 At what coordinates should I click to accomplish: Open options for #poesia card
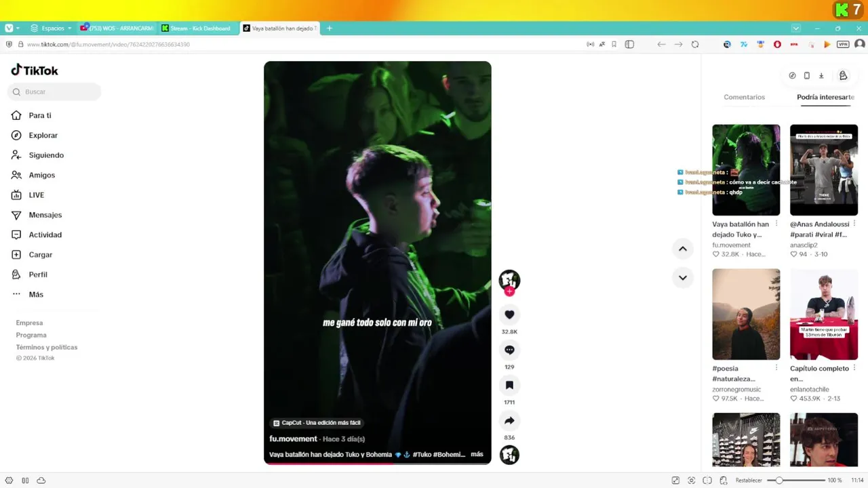pyautogui.click(x=776, y=368)
